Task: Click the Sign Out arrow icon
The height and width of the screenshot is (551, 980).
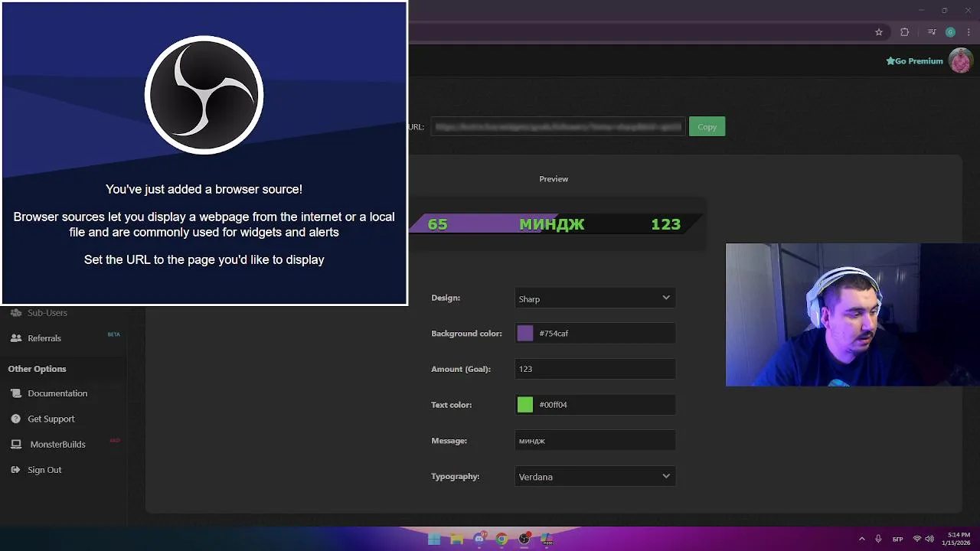Action: point(16,470)
